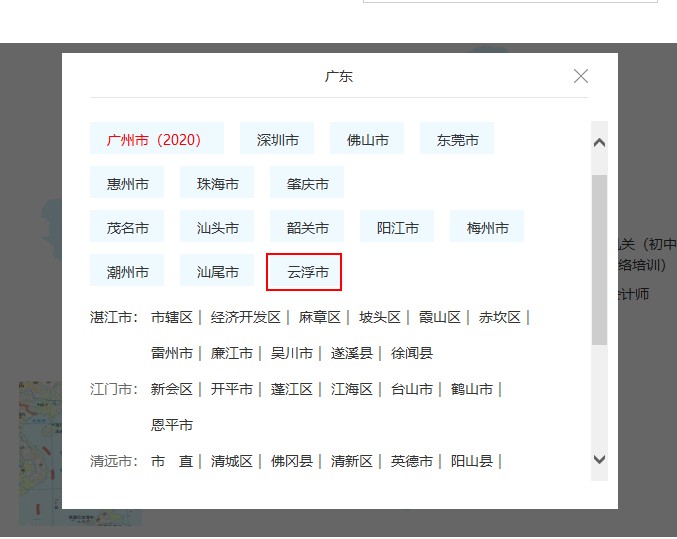
Task: Select 佛山市 from the city list
Action: click(x=367, y=138)
